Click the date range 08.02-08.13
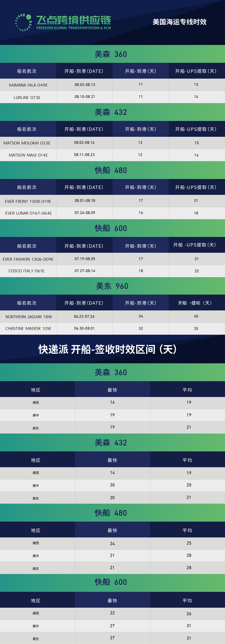Screen dimensions: 225x644 pyautogui.click(x=85, y=85)
